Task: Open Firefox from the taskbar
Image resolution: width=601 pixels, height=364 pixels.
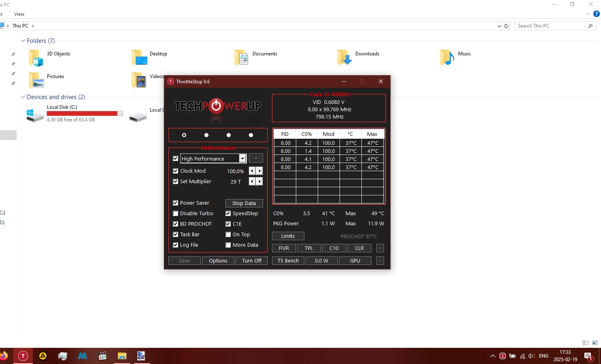Action: (3, 356)
